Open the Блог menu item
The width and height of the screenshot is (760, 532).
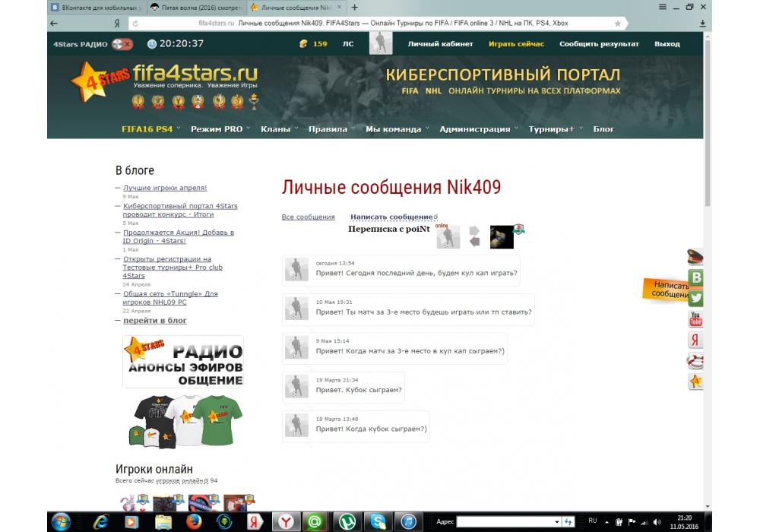(x=603, y=129)
